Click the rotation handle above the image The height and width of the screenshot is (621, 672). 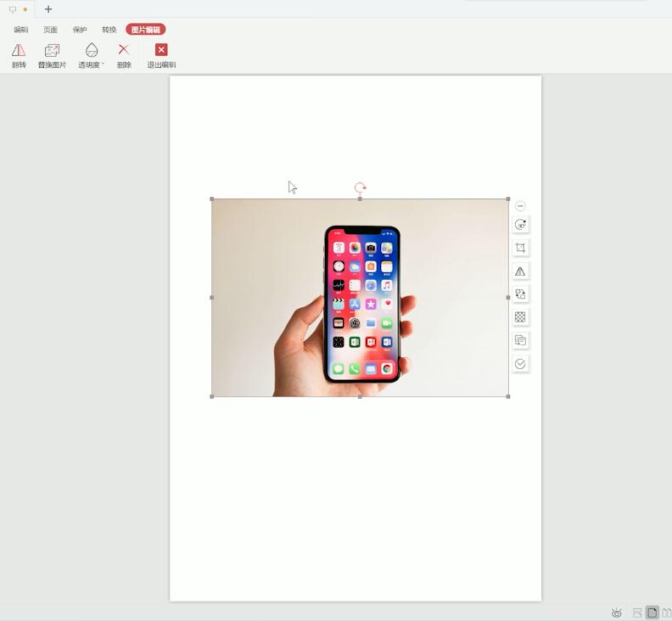pos(360,187)
